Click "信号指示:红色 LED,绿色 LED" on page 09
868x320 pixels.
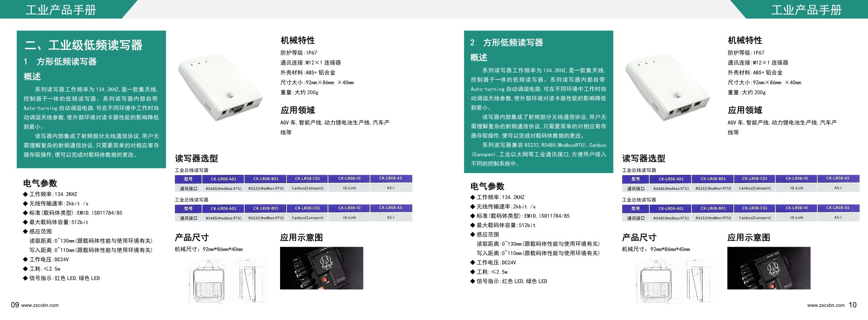[x=61, y=278]
